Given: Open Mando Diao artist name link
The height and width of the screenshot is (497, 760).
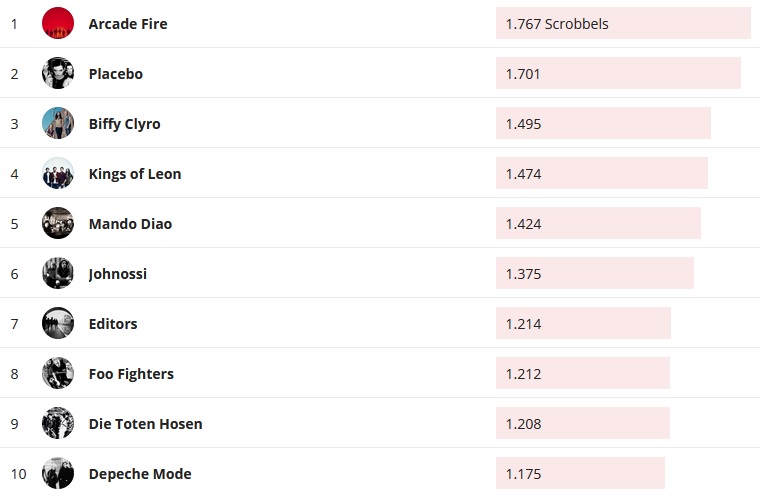Looking at the screenshot, I should 130,224.
